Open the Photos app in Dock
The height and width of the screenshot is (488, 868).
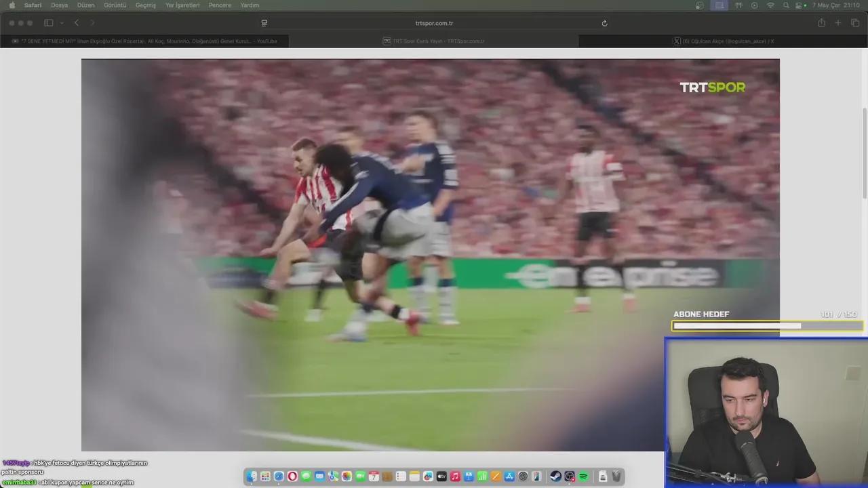click(347, 476)
